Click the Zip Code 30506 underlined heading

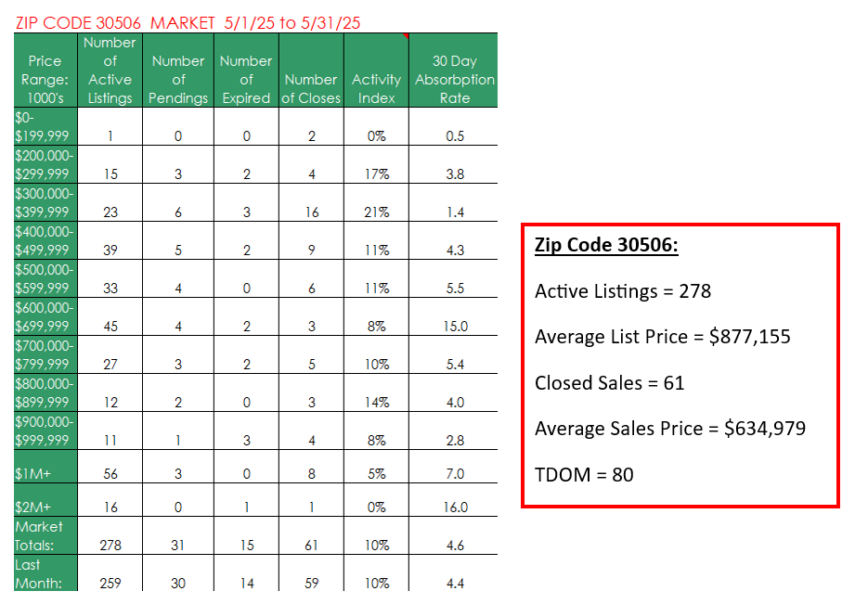[x=606, y=245]
